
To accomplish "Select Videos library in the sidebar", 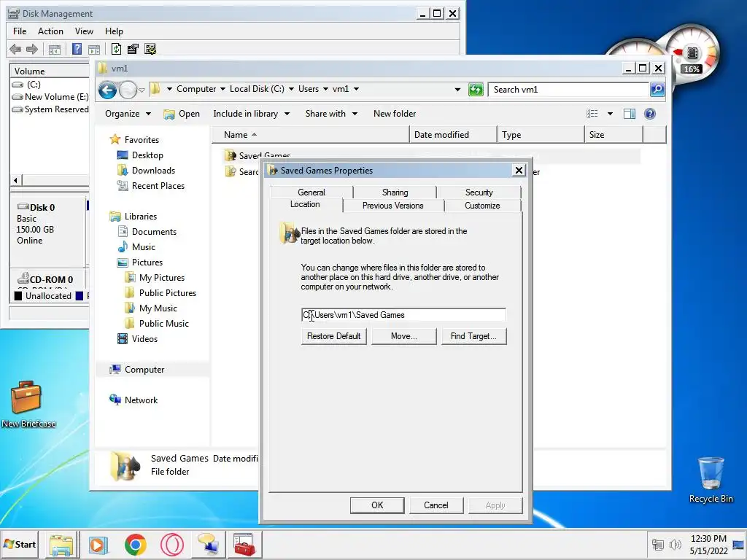I will pyautogui.click(x=144, y=339).
